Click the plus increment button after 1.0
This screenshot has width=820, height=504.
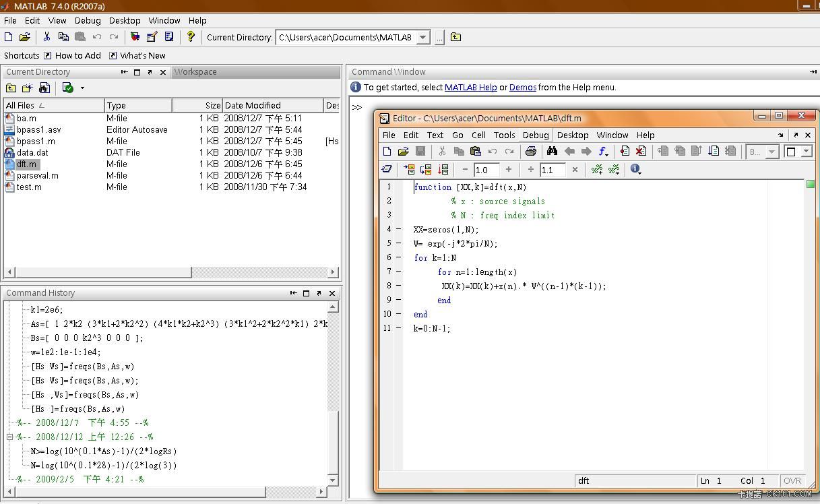509,170
